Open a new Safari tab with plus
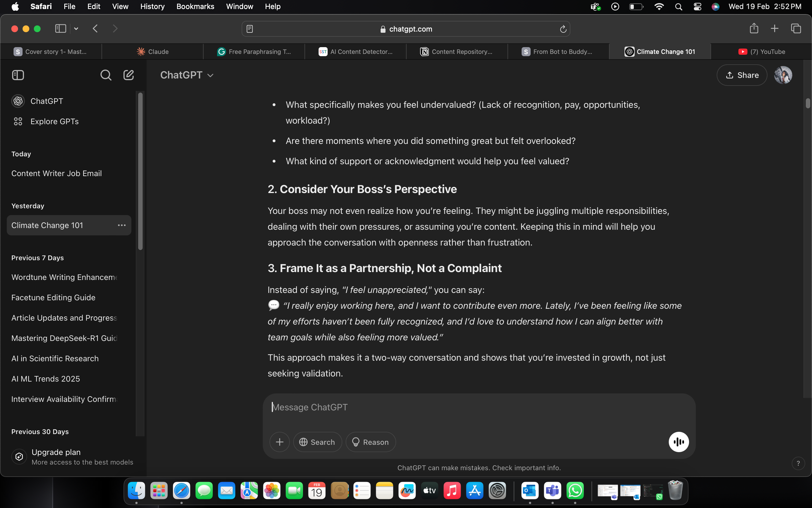 775,29
